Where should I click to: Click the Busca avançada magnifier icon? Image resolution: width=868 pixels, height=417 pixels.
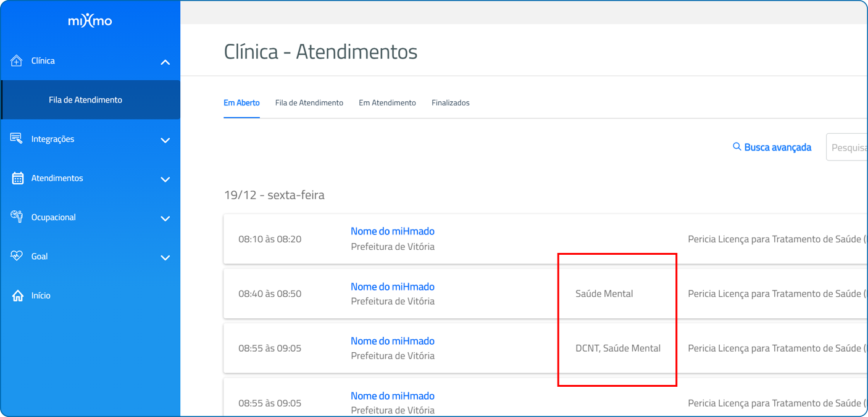(x=737, y=147)
